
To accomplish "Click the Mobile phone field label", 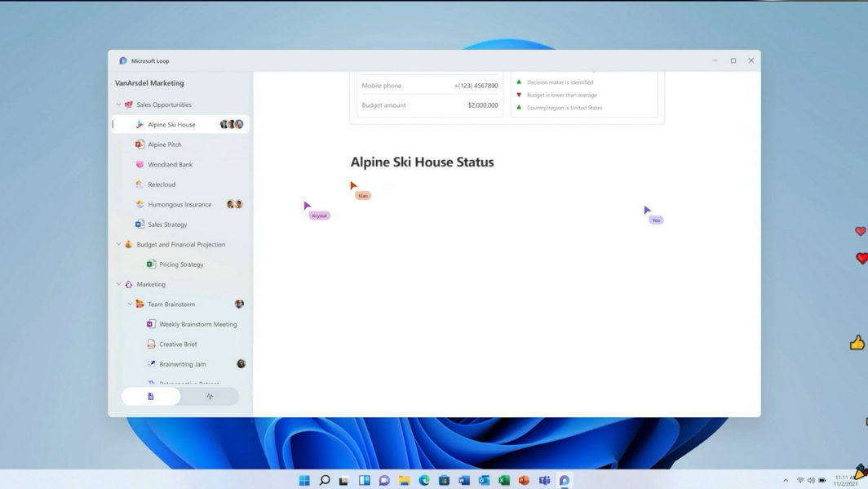I will [x=382, y=86].
